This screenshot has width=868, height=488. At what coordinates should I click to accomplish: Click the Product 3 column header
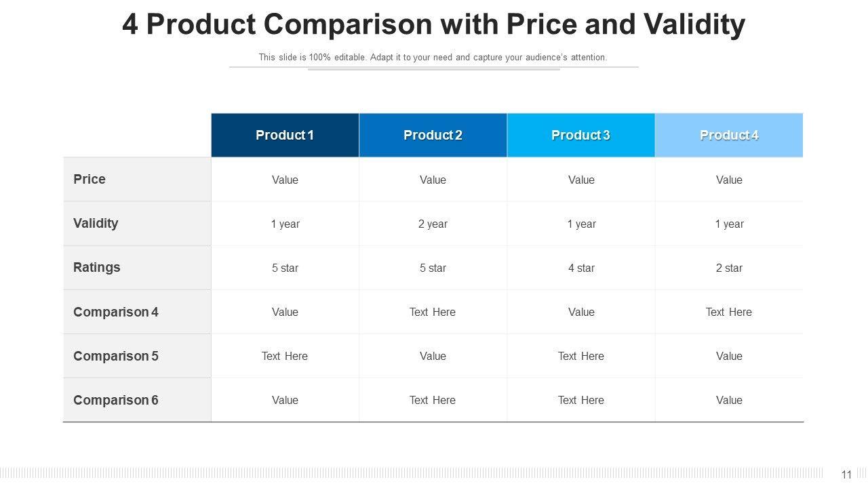click(580, 135)
